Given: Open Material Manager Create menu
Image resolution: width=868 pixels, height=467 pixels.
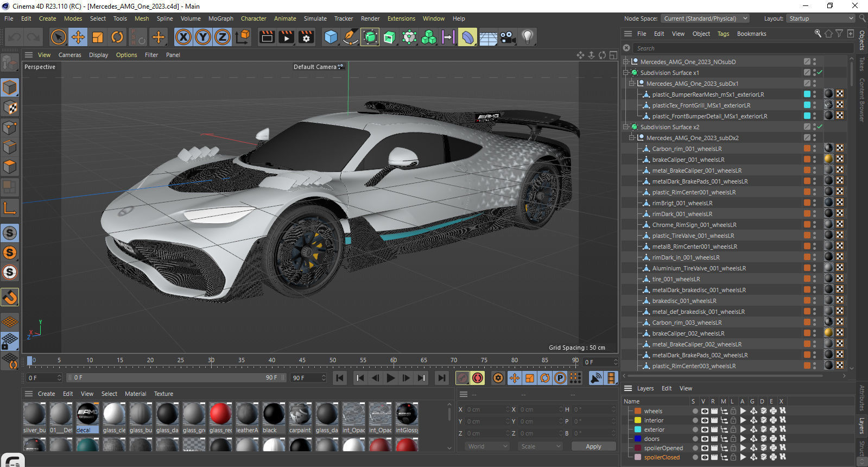Looking at the screenshot, I should 46,394.
